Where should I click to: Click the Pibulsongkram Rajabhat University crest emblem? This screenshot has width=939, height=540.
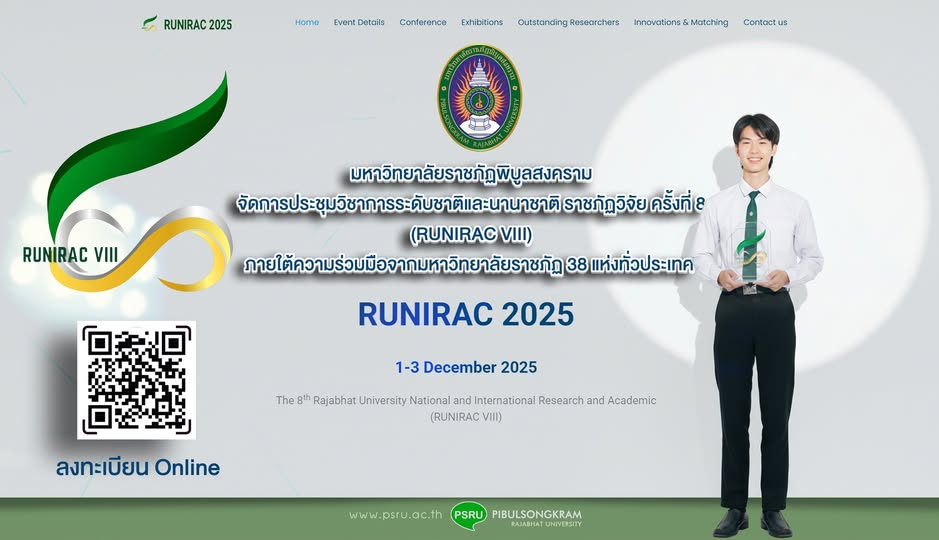pos(479,97)
